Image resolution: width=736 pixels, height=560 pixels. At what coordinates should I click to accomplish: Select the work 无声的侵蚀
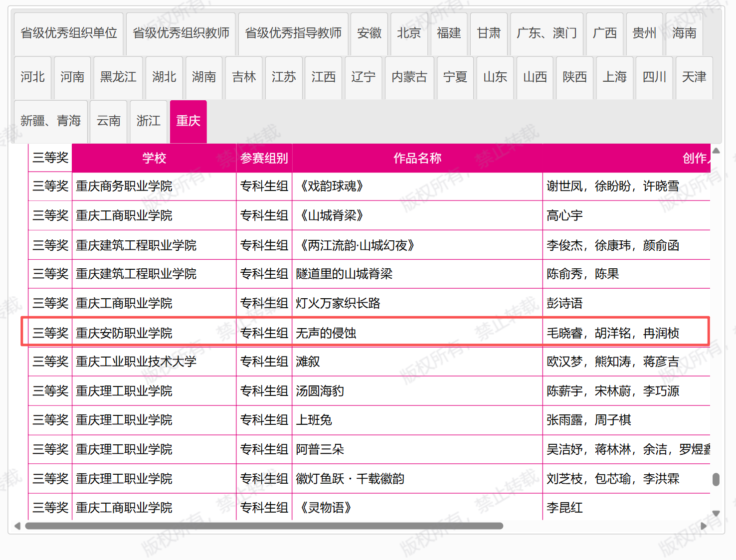pyautogui.click(x=326, y=333)
